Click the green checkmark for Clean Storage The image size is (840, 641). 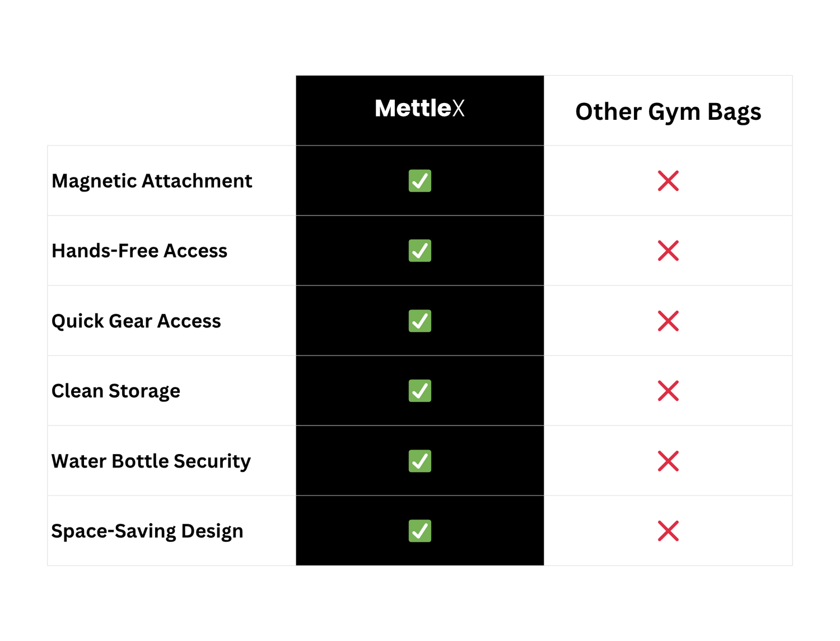[x=420, y=391]
